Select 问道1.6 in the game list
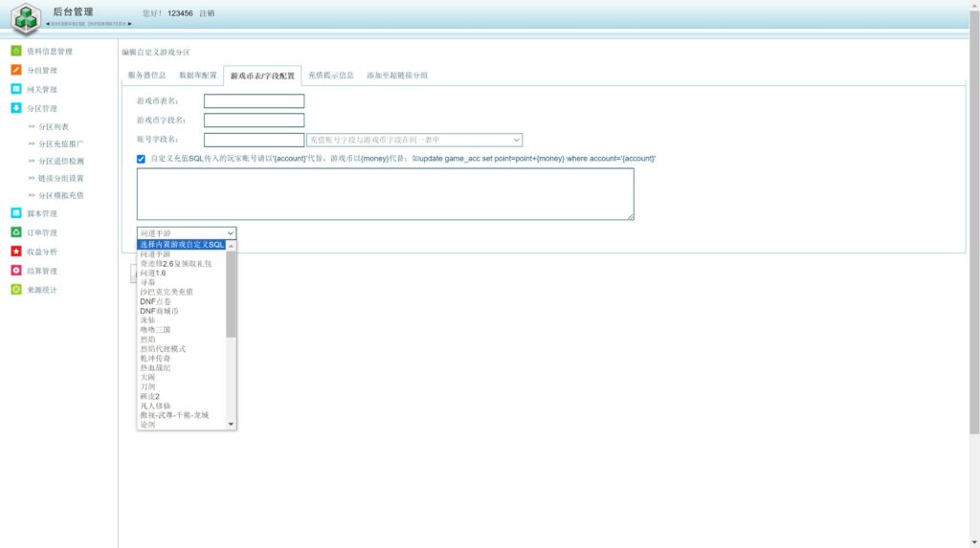Image resolution: width=980 pixels, height=548 pixels. 153,273
